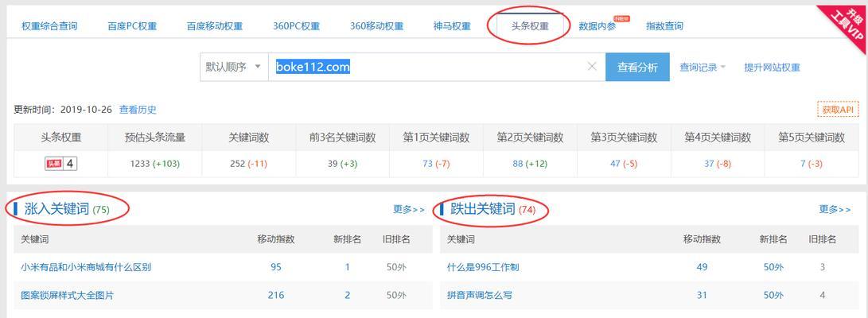
Task: Click mobile index value 49
Action: click(702, 267)
